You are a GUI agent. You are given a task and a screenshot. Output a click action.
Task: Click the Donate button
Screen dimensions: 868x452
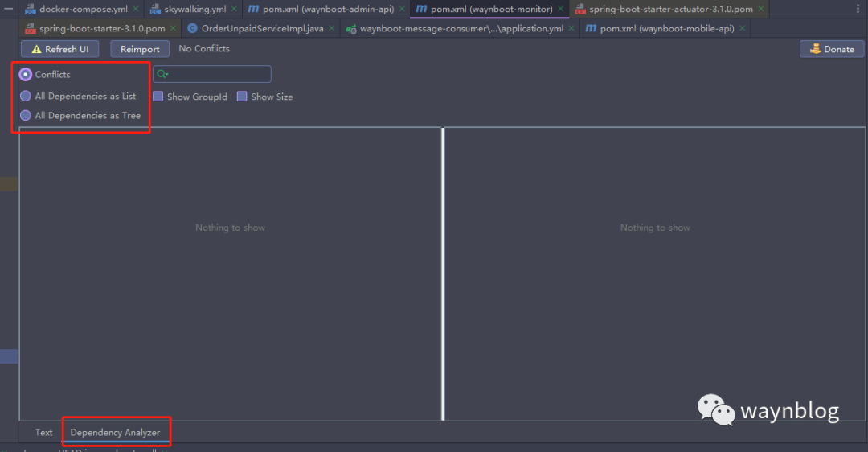pos(832,49)
